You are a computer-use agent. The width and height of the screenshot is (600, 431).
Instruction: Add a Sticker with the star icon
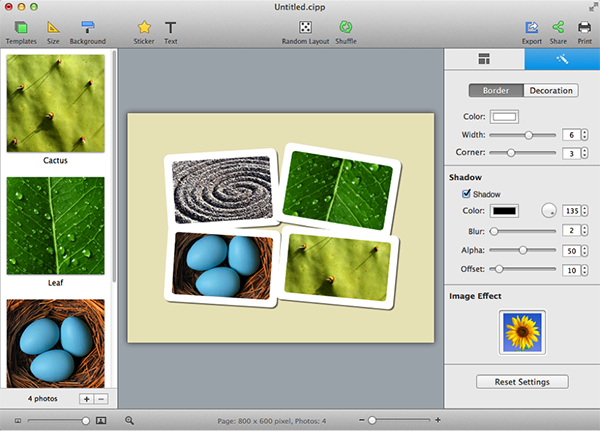click(144, 28)
